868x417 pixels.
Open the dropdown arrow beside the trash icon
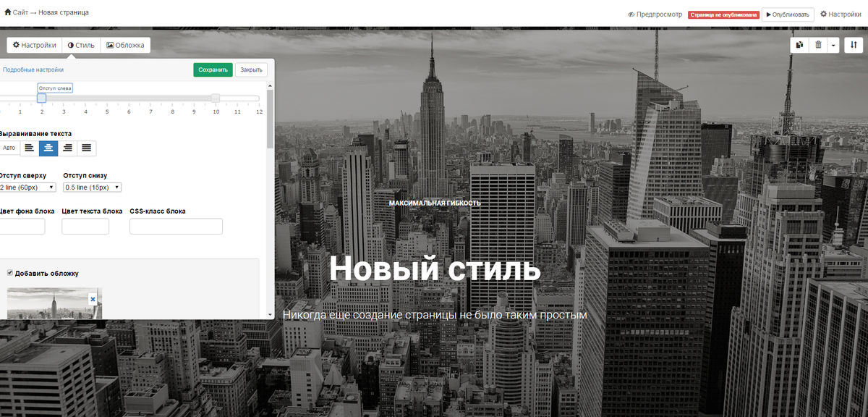(x=833, y=45)
